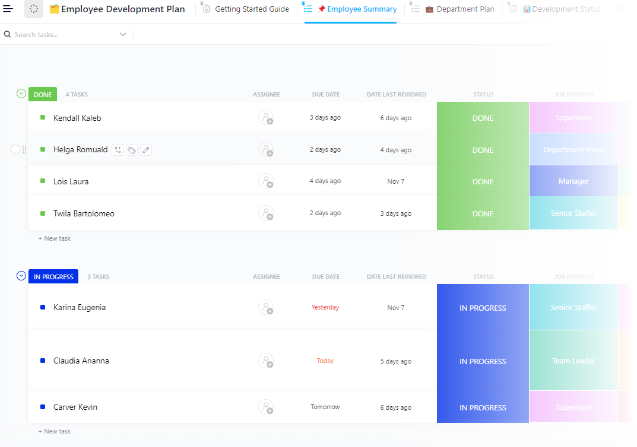Image resolution: width=637 pixels, height=447 pixels.
Task: Click green status square for Lois Laura
Action: click(42, 181)
